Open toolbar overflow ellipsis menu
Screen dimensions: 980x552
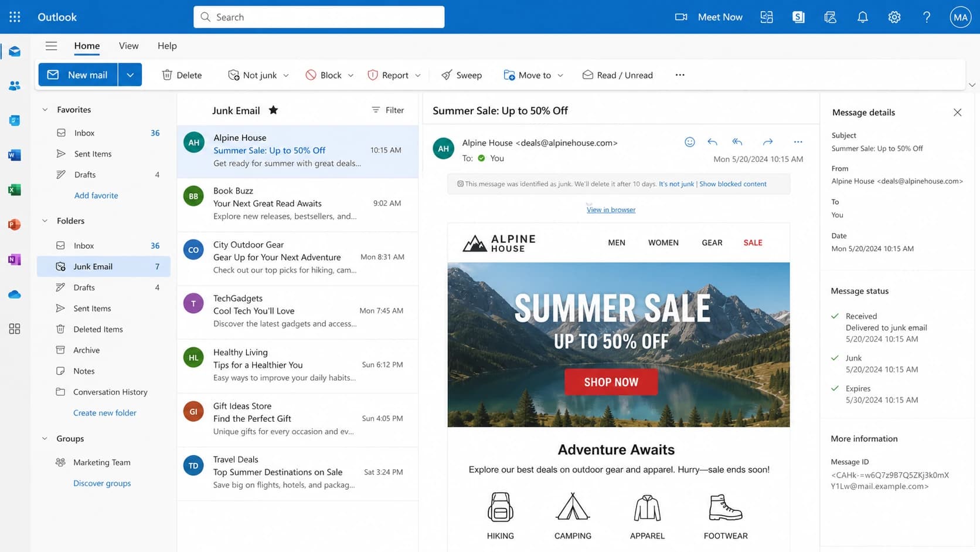click(x=680, y=75)
